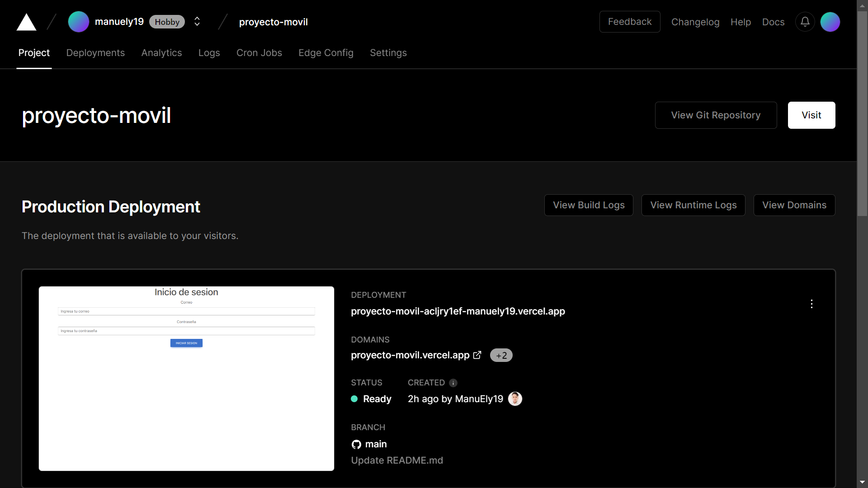Open the notification bell

coord(805,21)
